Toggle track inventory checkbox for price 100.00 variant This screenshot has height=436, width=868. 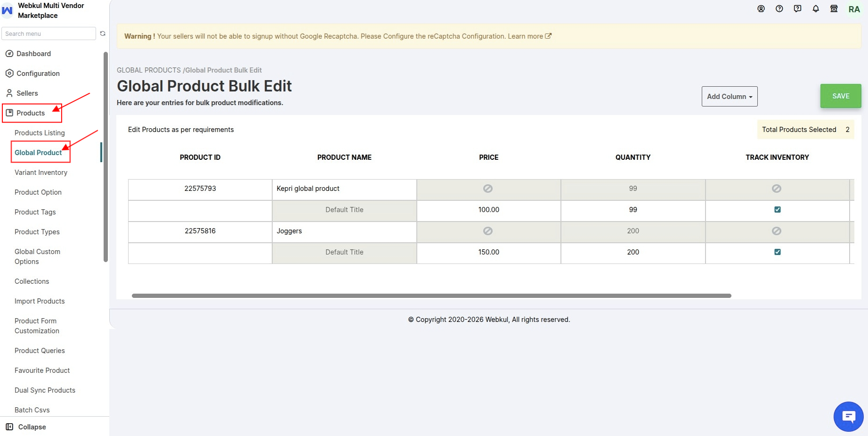pyautogui.click(x=778, y=210)
